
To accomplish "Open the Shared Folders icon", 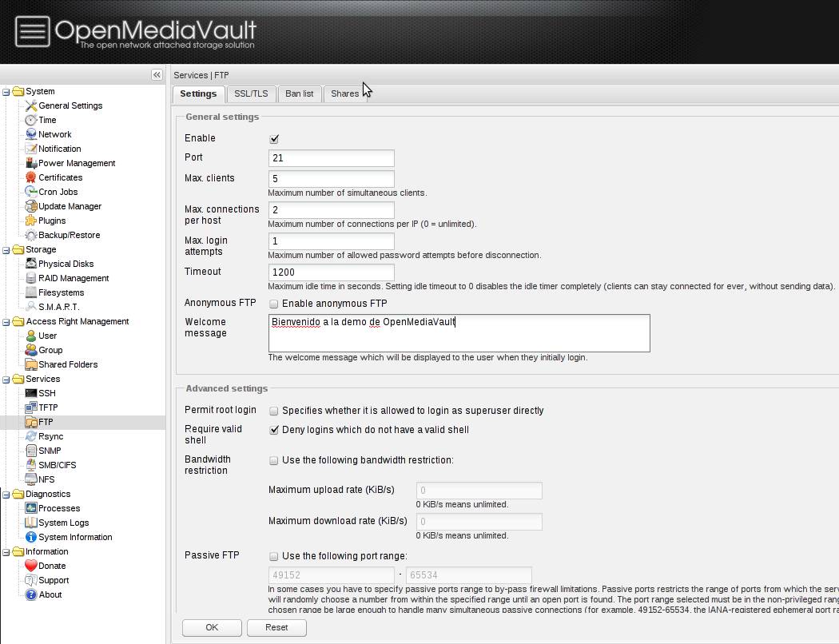I will tap(31, 365).
